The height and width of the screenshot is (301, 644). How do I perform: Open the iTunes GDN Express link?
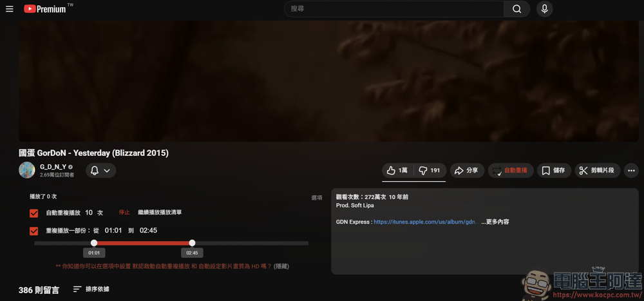tap(426, 222)
